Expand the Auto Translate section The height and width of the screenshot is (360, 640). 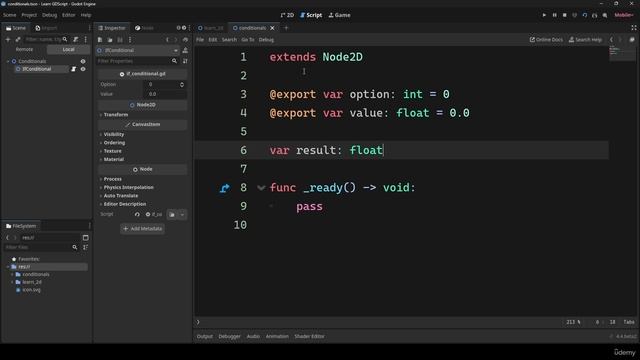[120, 196]
